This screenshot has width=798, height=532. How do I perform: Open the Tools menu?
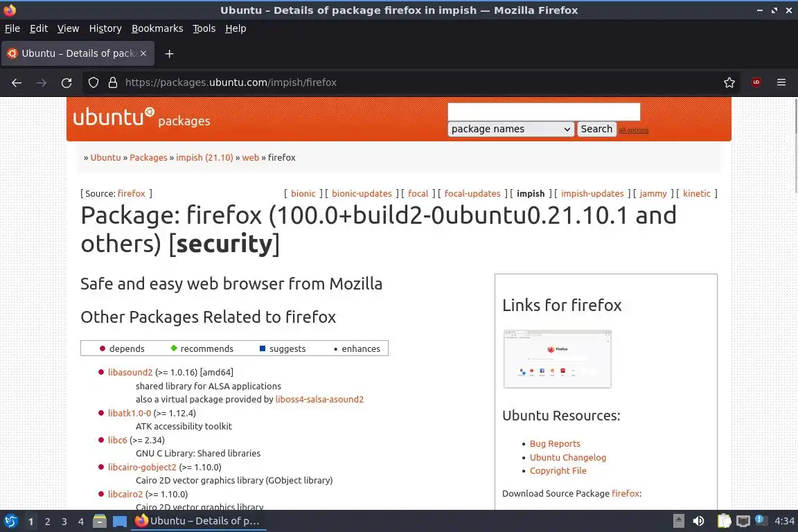pyautogui.click(x=204, y=28)
